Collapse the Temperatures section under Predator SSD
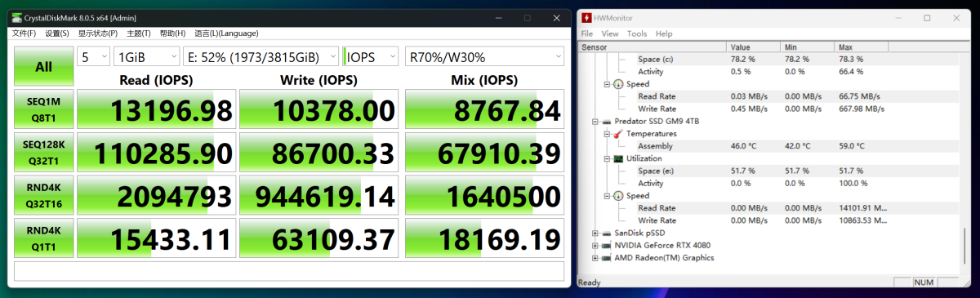Screen dimensions: 980x298 [x=607, y=133]
